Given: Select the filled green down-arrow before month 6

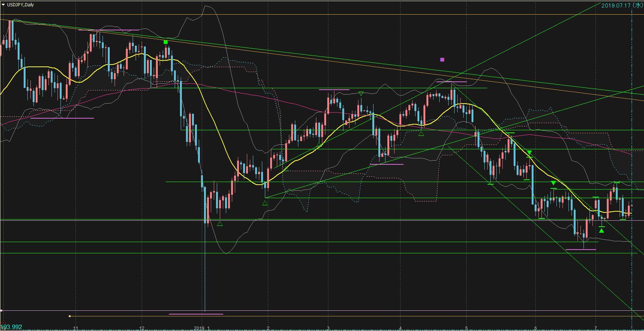Looking at the screenshot, I should coord(529,153).
